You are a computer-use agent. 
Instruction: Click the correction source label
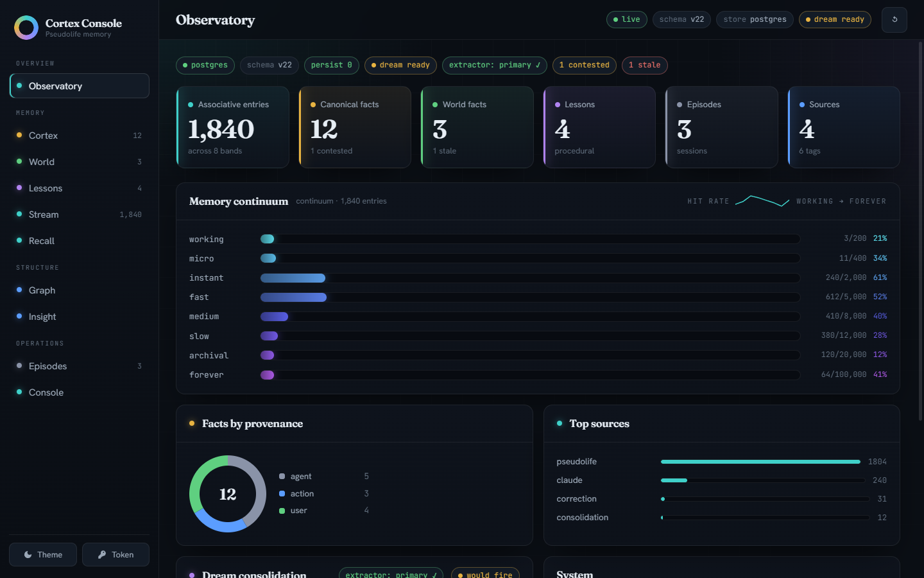(x=576, y=499)
